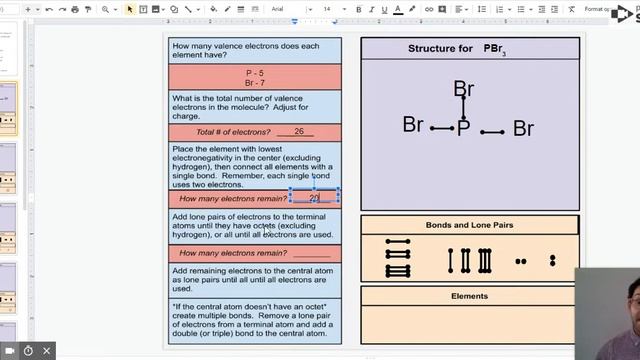Open the highlight color marker

pyautogui.click(x=412, y=9)
